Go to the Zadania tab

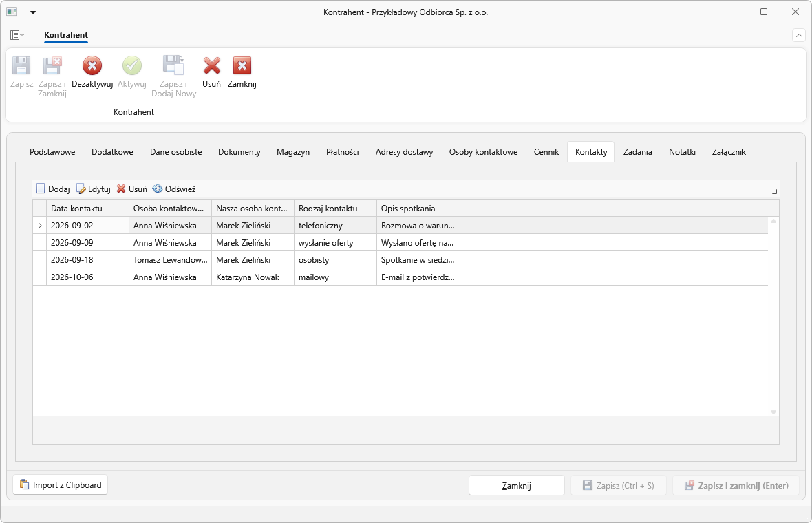click(x=637, y=151)
